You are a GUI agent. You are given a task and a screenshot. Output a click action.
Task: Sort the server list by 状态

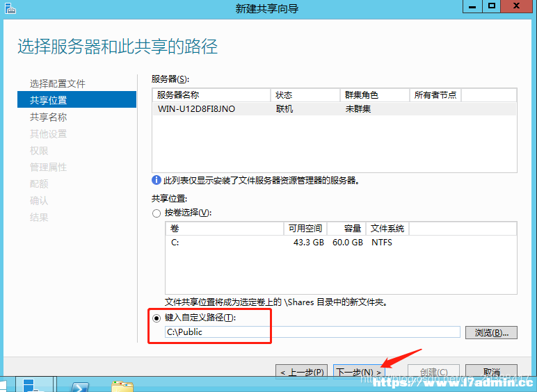click(305, 95)
